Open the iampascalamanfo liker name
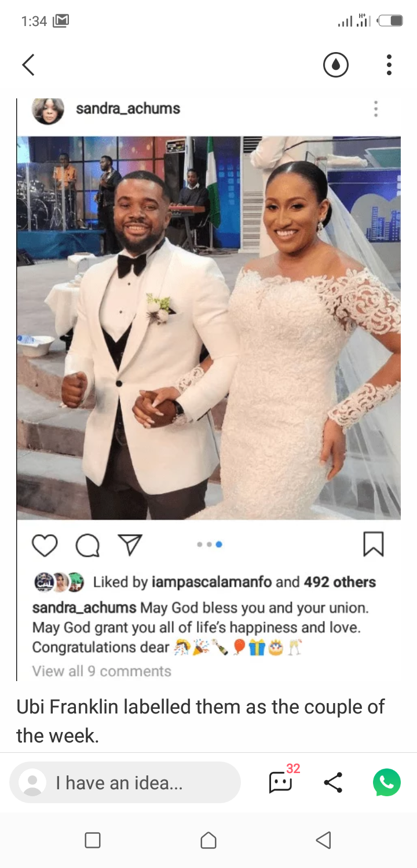The width and height of the screenshot is (417, 868). (x=211, y=582)
